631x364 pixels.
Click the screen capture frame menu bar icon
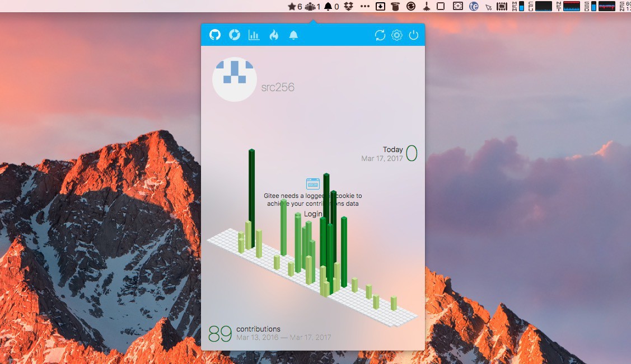458,6
